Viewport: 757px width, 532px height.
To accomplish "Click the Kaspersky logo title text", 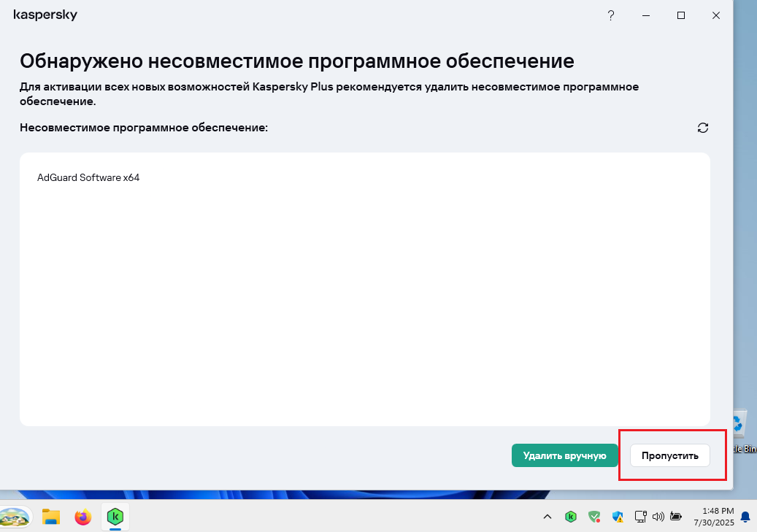I will [45, 15].
